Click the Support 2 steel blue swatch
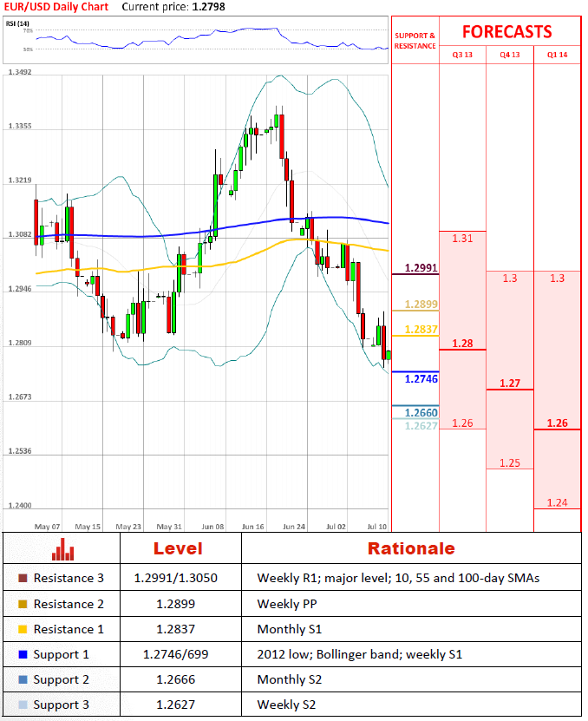The width and height of the screenshot is (588, 721). (x=23, y=679)
